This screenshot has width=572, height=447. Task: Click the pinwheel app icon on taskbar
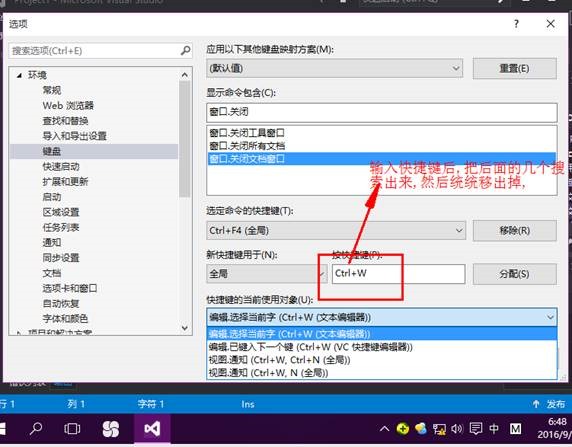[111, 428]
